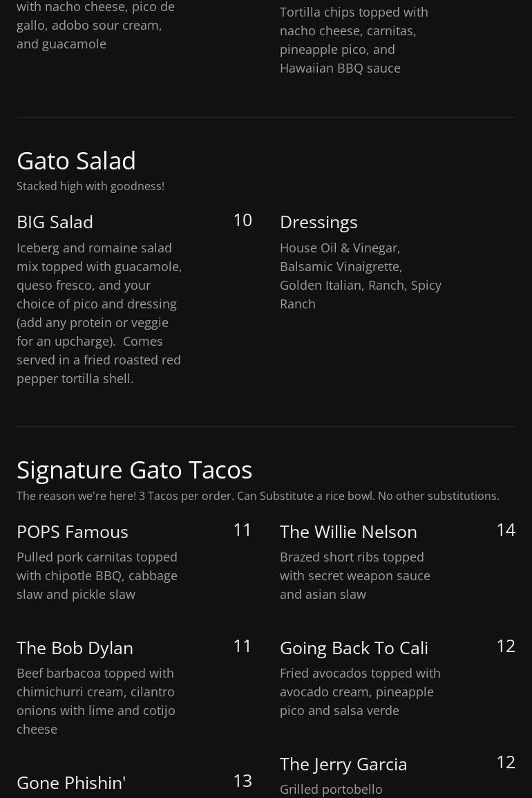Select the Gone Phishin' taco
The height and width of the screenshot is (798, 532).
[71, 783]
